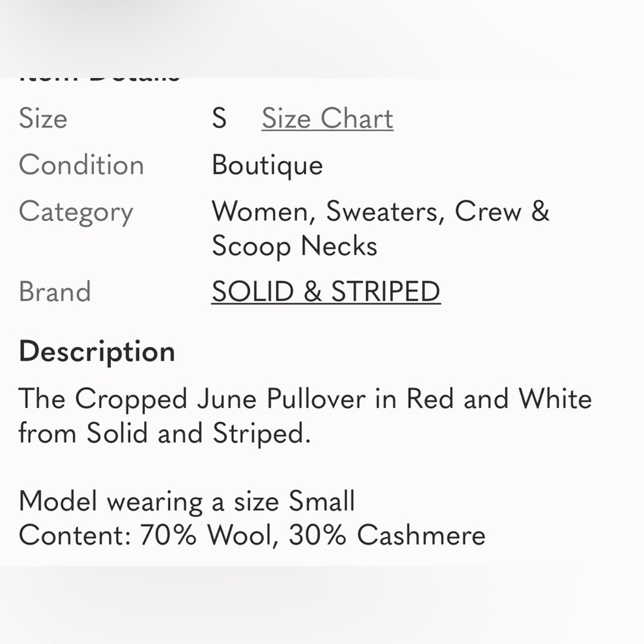644x644 pixels.
Task: Click the model sizing note text
Action: tap(187, 500)
